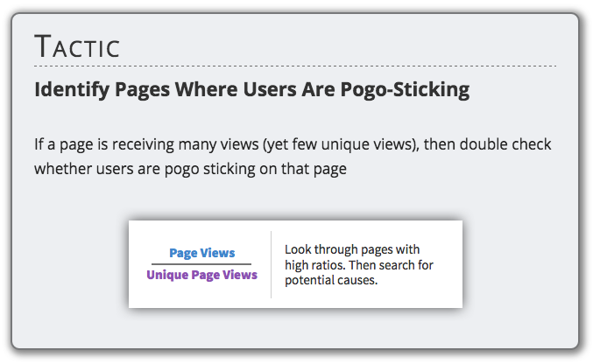Click the word 'Pogo-Sticking' in the title
The image size is (593, 364).
point(405,90)
